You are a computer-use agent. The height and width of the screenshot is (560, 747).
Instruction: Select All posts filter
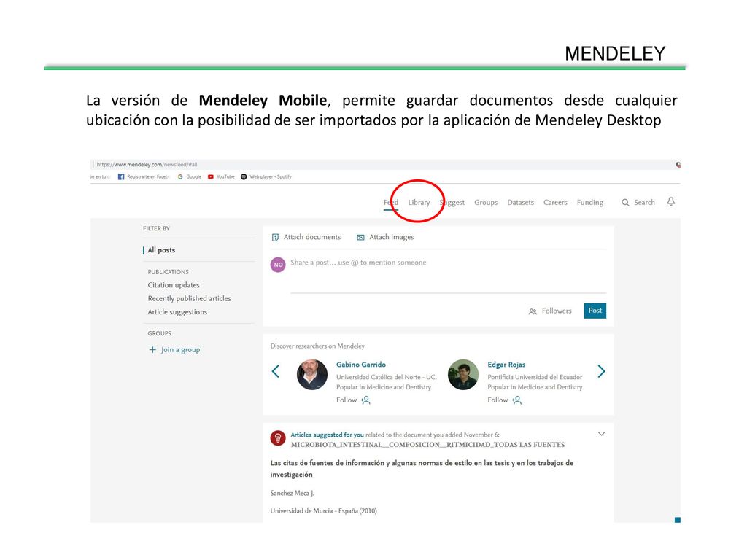click(161, 250)
